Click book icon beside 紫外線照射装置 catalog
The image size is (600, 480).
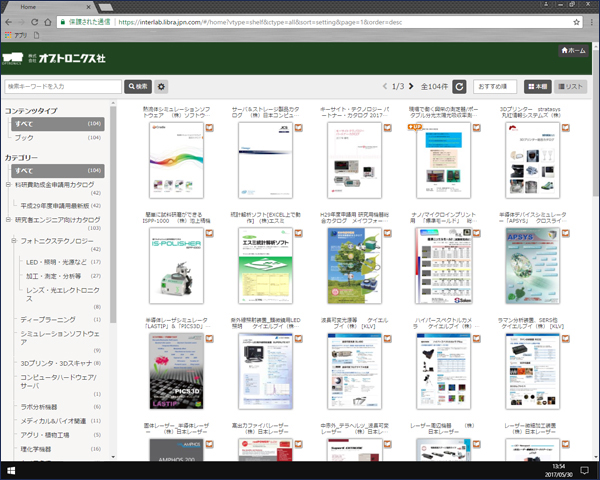[x=298, y=338]
